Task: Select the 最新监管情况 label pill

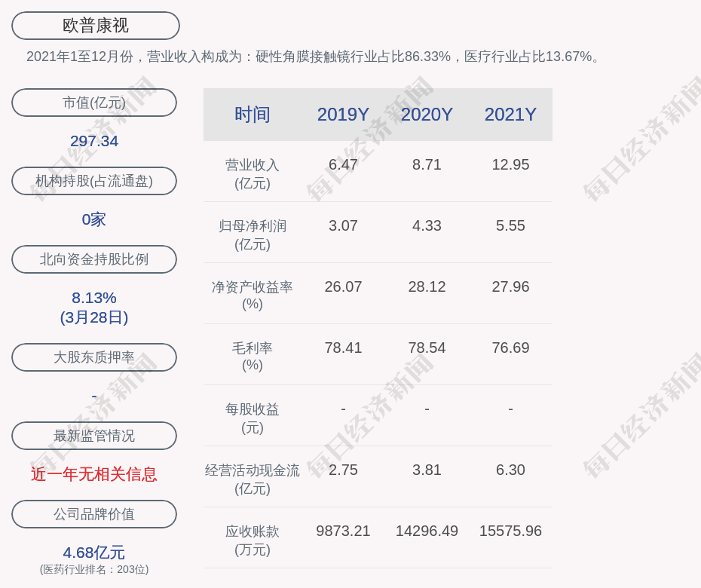Action: pyautogui.click(x=94, y=436)
